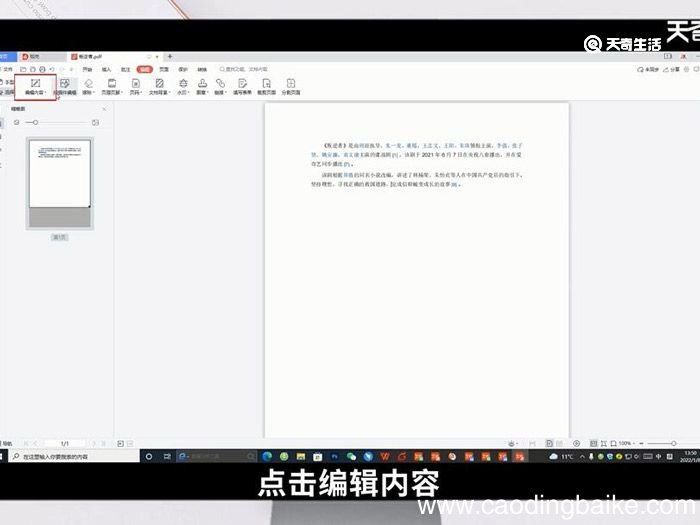Open the Protect tab in the ribbon
This screenshot has width=700, height=525.
(x=183, y=69)
